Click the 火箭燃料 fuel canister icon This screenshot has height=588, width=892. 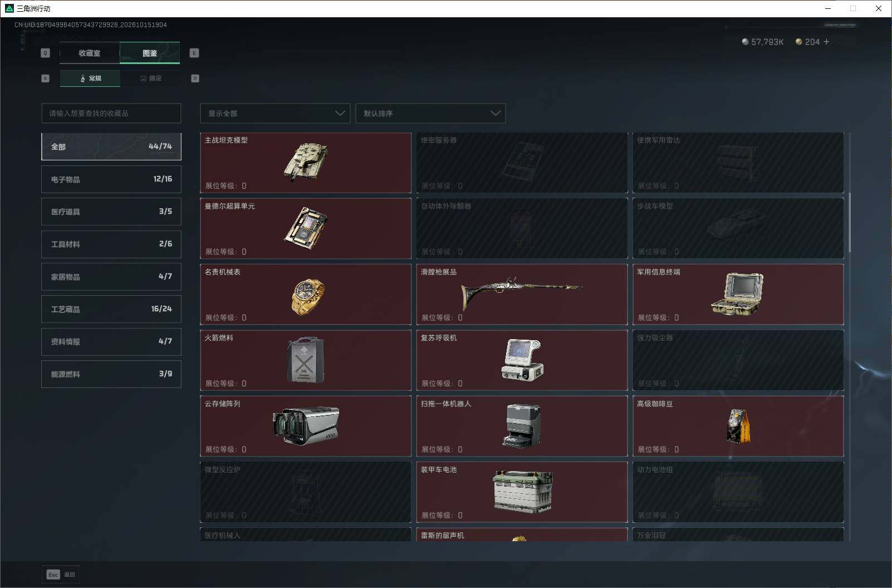[305, 360]
